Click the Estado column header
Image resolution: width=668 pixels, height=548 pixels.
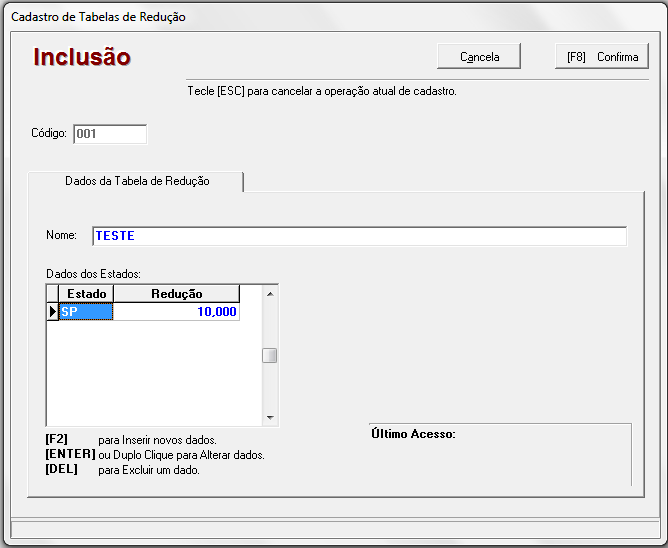86,294
